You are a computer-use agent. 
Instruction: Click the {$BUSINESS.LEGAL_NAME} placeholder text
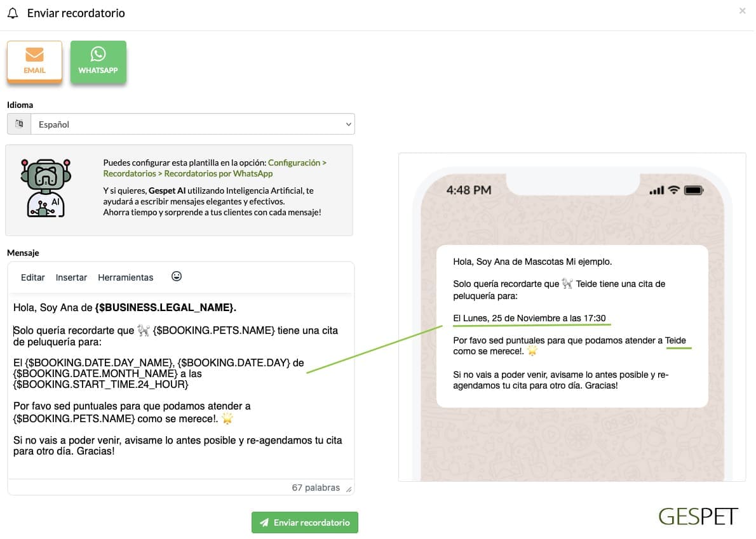tap(165, 308)
